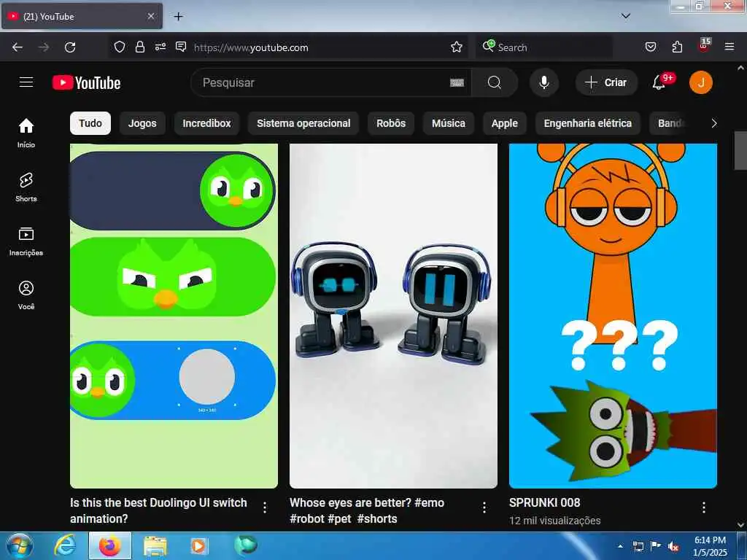Screen dimensions: 747x560
Task: Reload the page
Action: coord(70,47)
